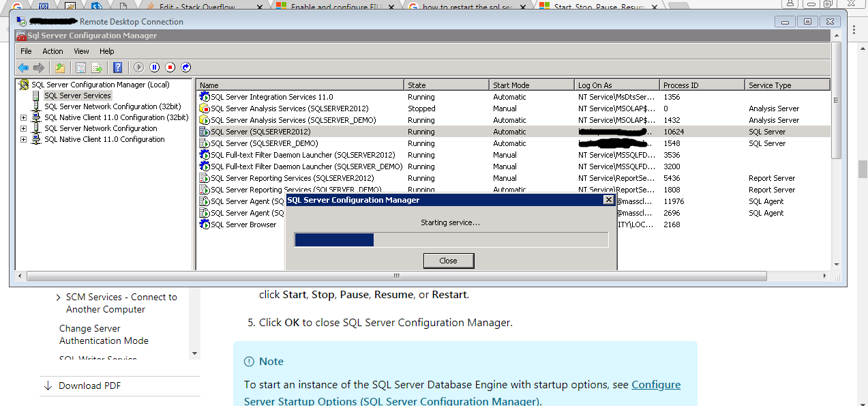Click the stopped Analysis Services (SQLSERVER2012) icon
The height and width of the screenshot is (406, 868).
[x=205, y=108]
